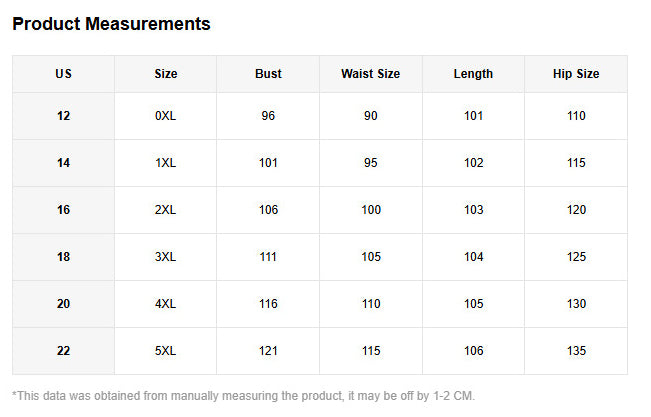This screenshot has width=651, height=417.
Task: Select US size 20 row label
Action: pos(64,304)
